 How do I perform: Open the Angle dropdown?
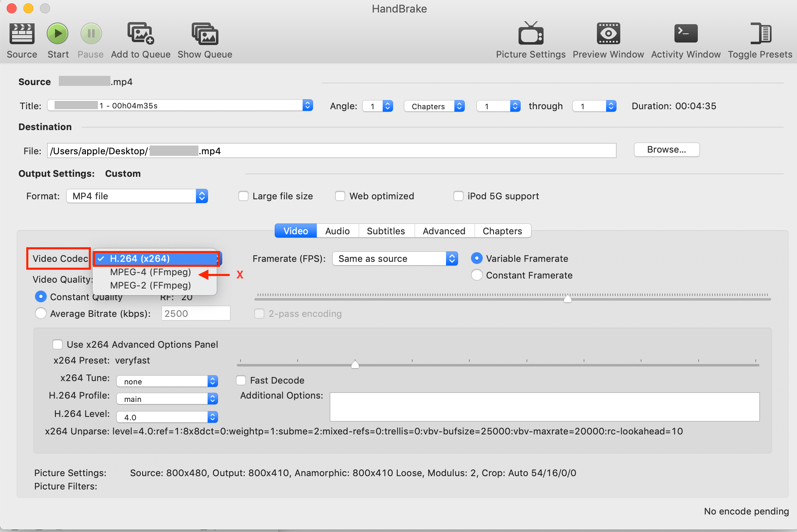pos(378,106)
